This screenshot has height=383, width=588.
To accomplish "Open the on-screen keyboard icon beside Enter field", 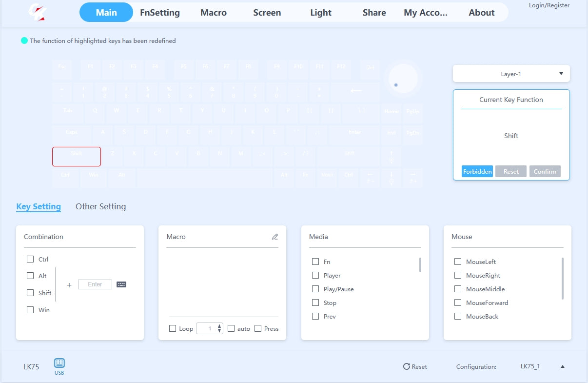I will tap(121, 284).
